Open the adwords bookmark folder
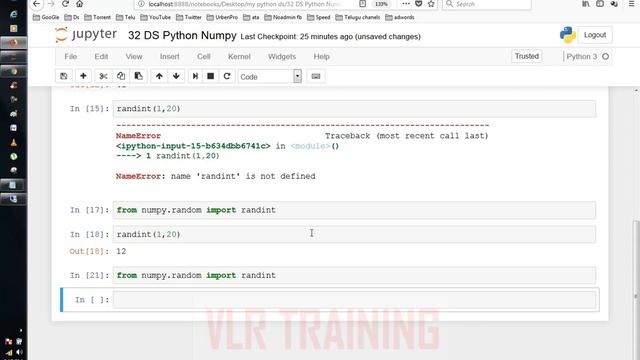 point(400,17)
